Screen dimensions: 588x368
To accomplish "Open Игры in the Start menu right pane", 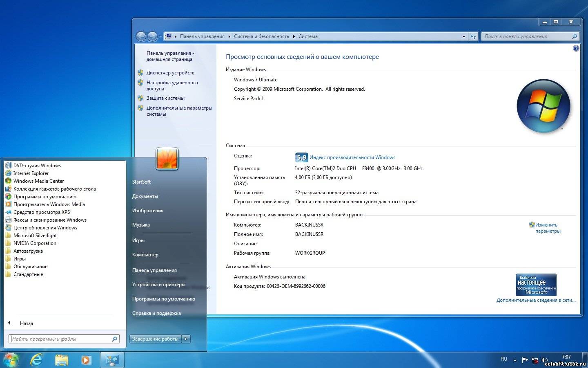I will [x=138, y=240].
